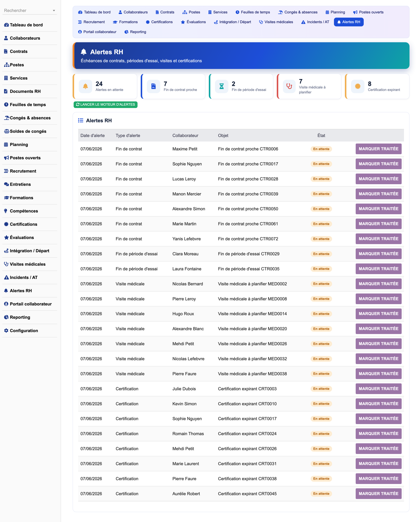Open the Collaborateurs top tab
This screenshot has height=522, width=420.
[133, 12]
